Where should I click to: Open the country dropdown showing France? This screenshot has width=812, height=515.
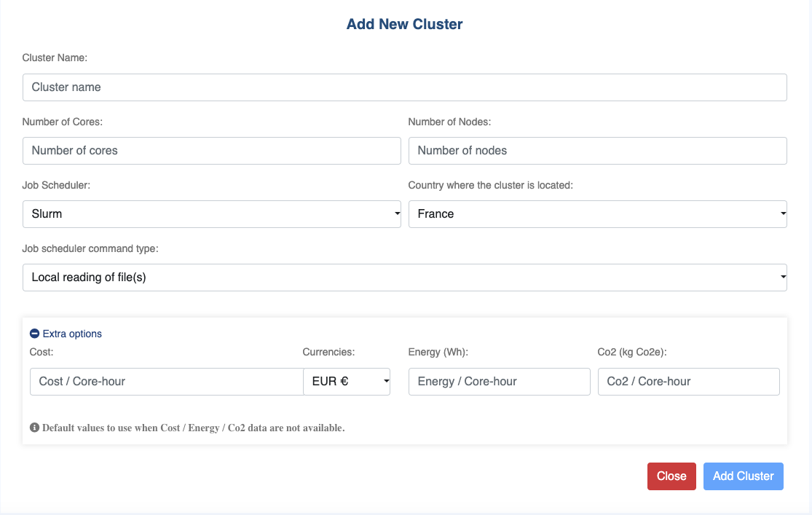tap(598, 214)
